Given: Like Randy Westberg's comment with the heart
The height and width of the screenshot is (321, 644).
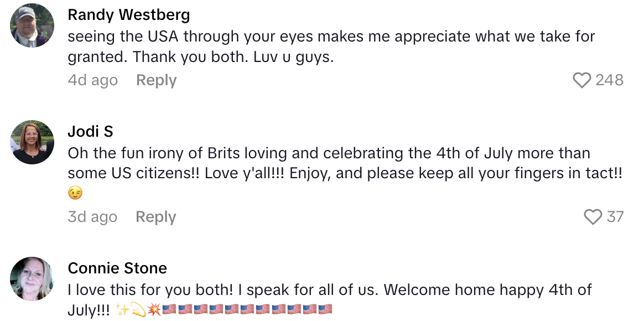Looking at the screenshot, I should [x=582, y=81].
